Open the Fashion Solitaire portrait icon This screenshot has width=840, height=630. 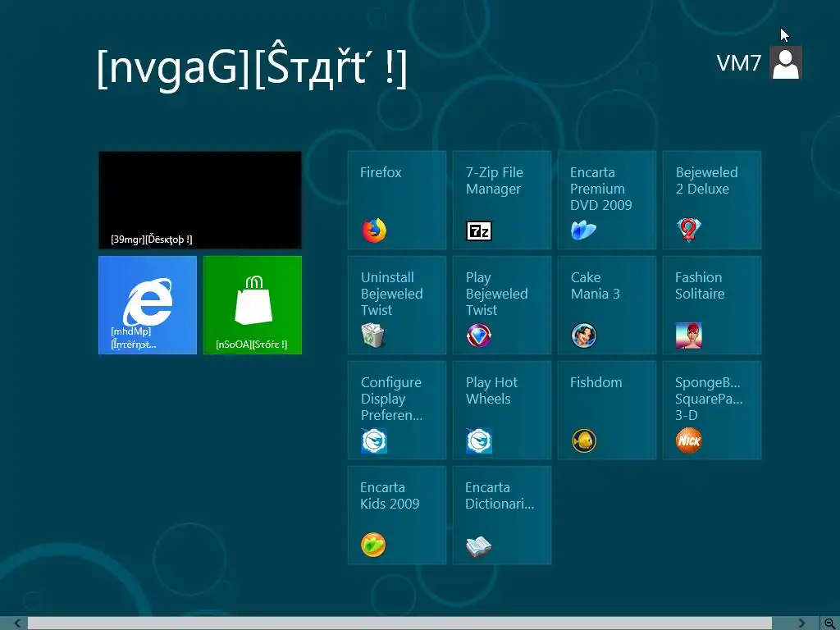pyautogui.click(x=689, y=336)
